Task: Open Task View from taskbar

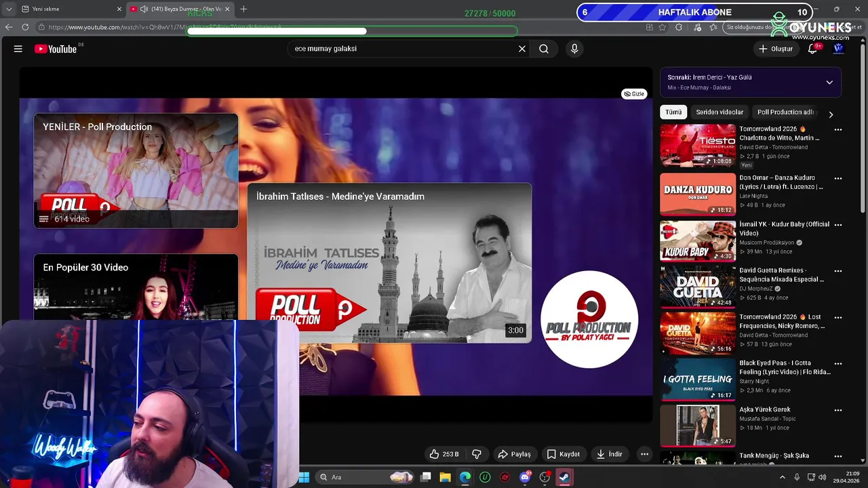Action: point(426,477)
